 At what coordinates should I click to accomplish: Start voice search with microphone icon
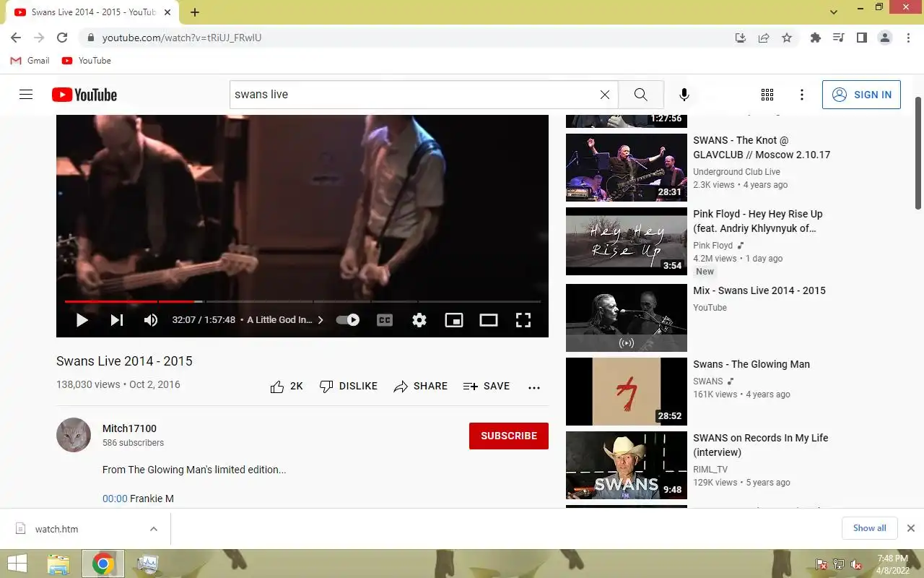pos(684,95)
